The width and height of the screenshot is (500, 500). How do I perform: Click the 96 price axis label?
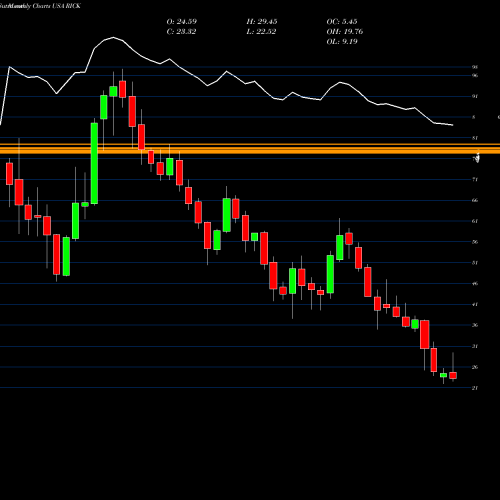[475, 75]
